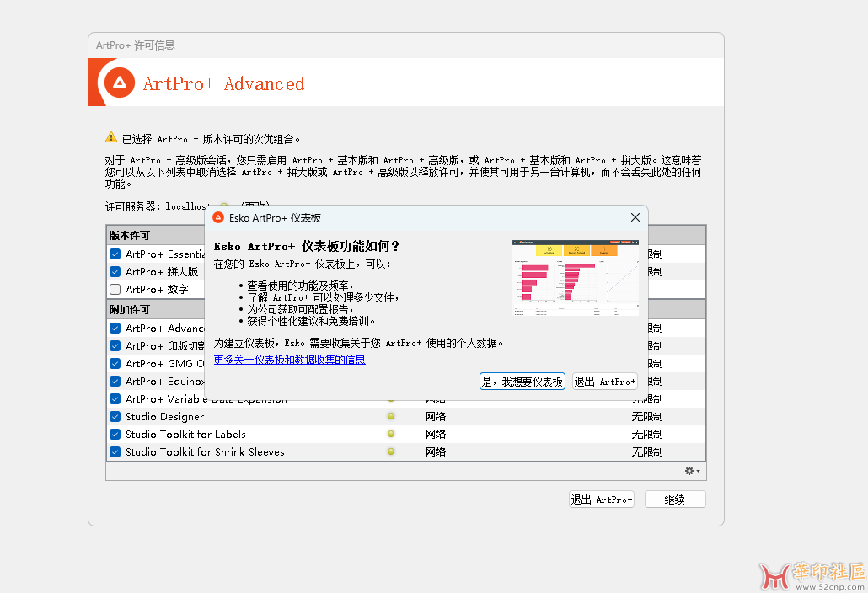Toggle ArtPro+ Variable Data Expansion checkbox
Viewport: 868px width, 593px height.
click(115, 398)
